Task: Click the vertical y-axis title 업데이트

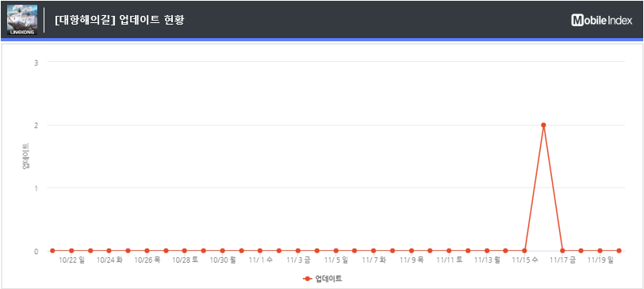Action: 25,156
